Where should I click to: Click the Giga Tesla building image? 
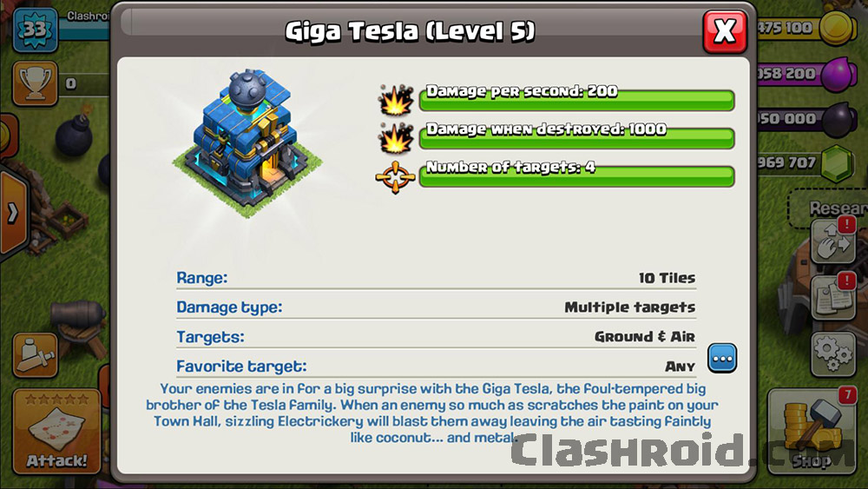[x=247, y=143]
